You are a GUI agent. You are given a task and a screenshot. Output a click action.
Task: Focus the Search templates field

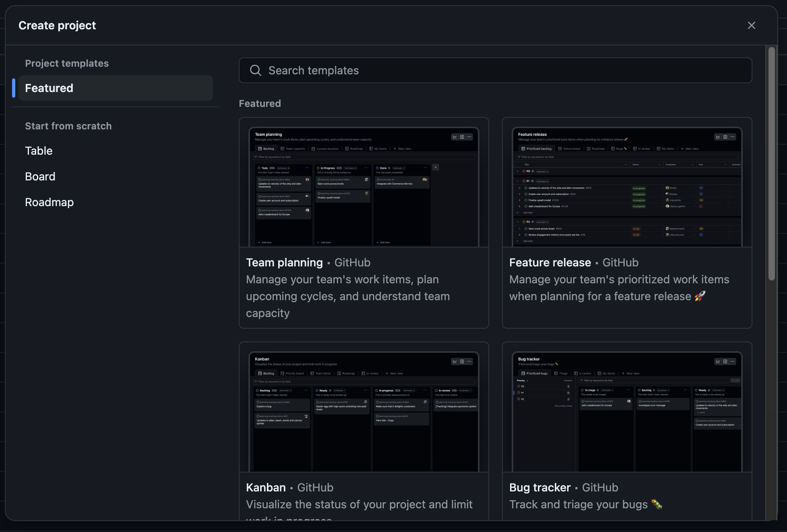(x=494, y=70)
